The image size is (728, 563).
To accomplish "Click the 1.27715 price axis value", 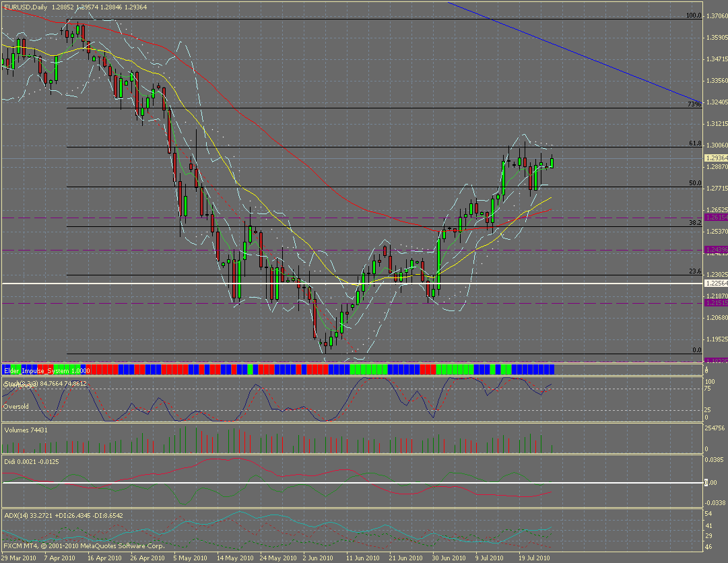I will [717, 188].
